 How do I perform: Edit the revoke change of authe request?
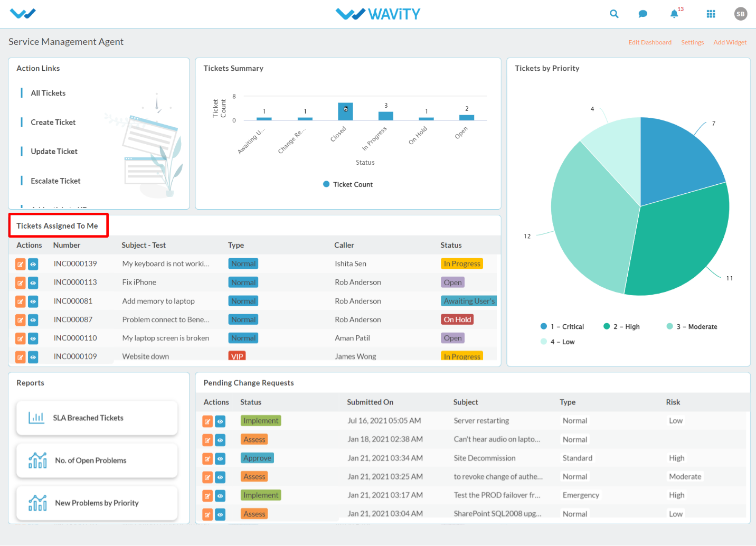tap(207, 477)
